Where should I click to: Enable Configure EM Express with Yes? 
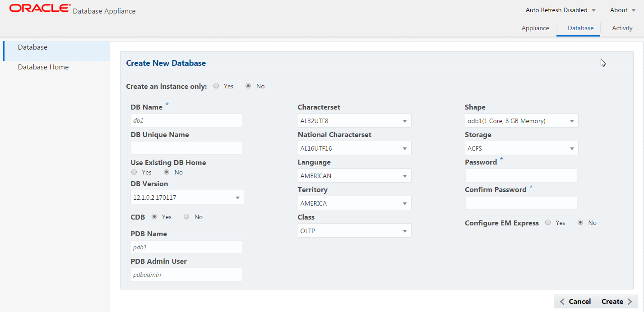coord(548,223)
